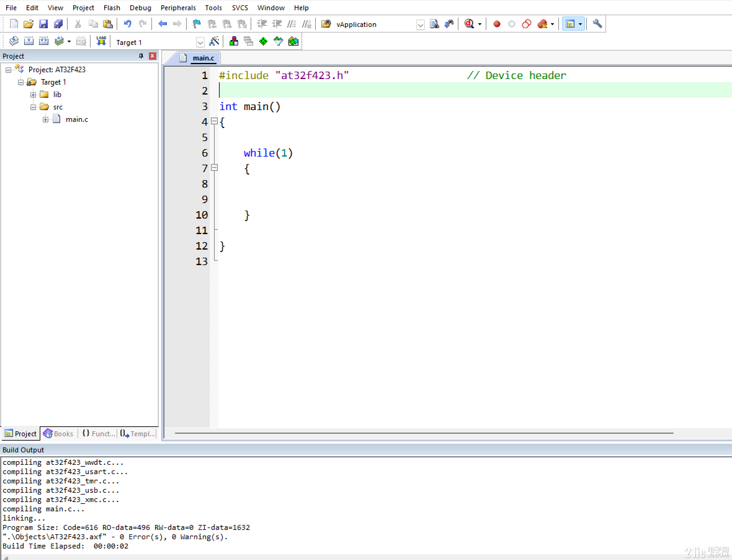
Task: Open Manage Run-Time Environment green diamond
Action: 263,42
